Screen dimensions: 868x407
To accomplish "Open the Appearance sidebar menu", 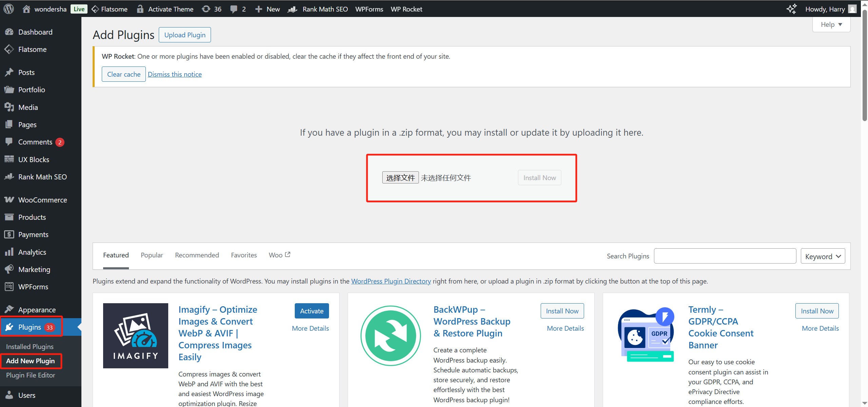I will pos(37,310).
